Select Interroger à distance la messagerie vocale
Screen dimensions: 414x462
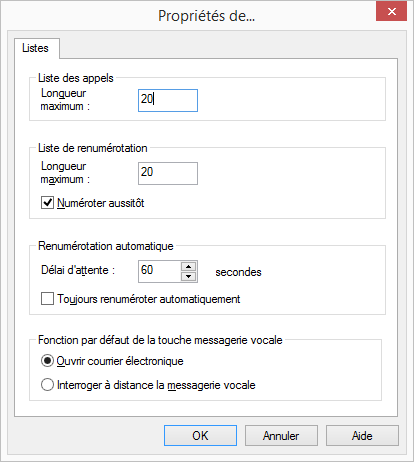click(x=47, y=385)
